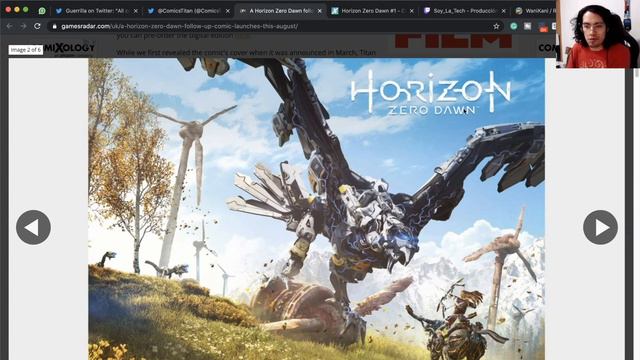Open the pinned WhatsApp tab

42,11
